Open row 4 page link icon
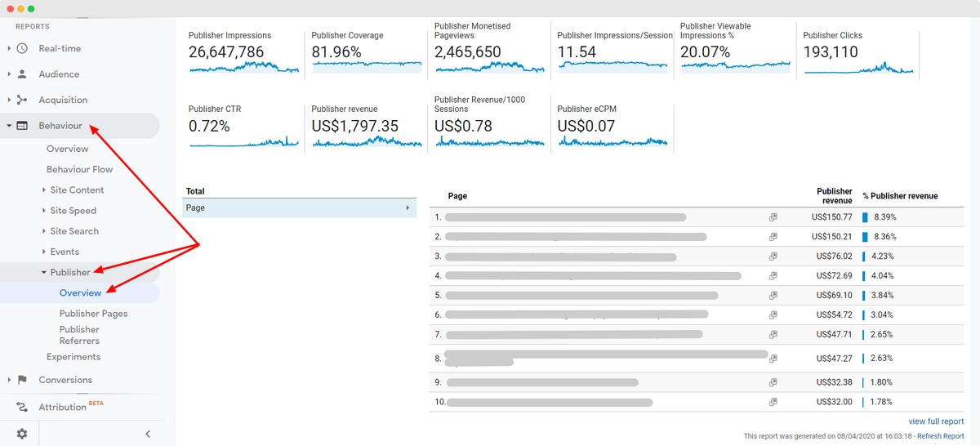Screen dimensions: 980x446 click(773, 276)
